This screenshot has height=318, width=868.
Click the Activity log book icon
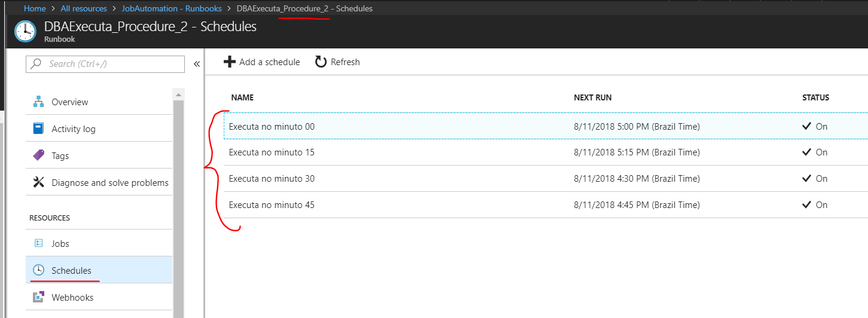(38, 129)
